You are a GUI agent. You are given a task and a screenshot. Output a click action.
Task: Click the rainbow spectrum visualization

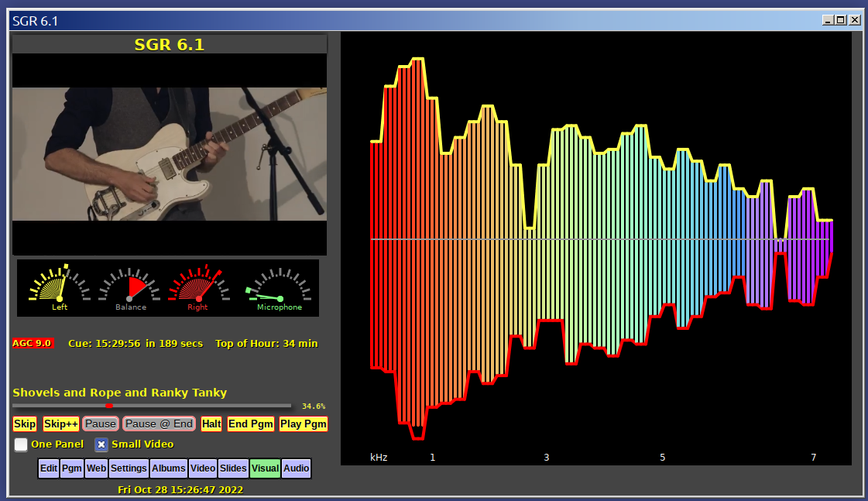pyautogui.click(x=601, y=248)
